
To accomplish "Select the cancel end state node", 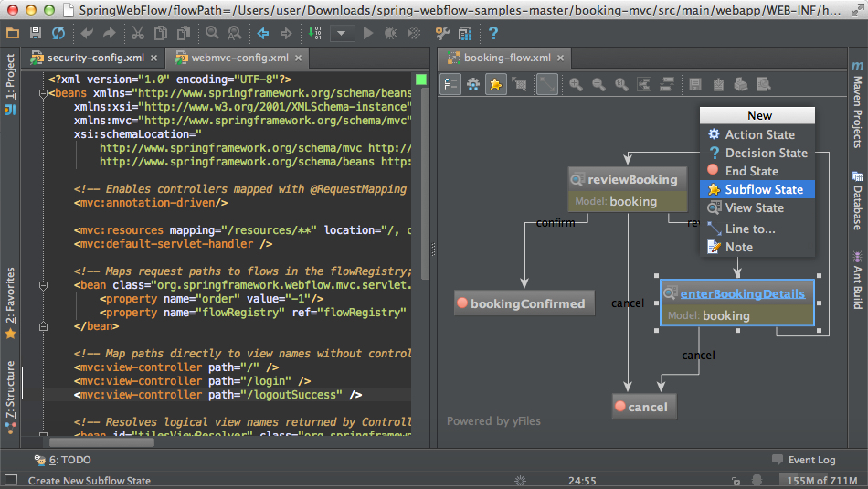I will 644,407.
